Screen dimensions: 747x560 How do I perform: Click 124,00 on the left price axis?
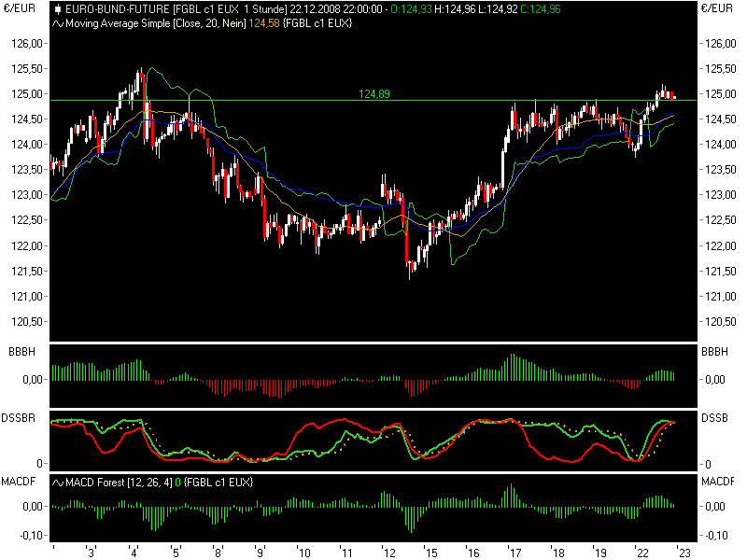[27, 145]
